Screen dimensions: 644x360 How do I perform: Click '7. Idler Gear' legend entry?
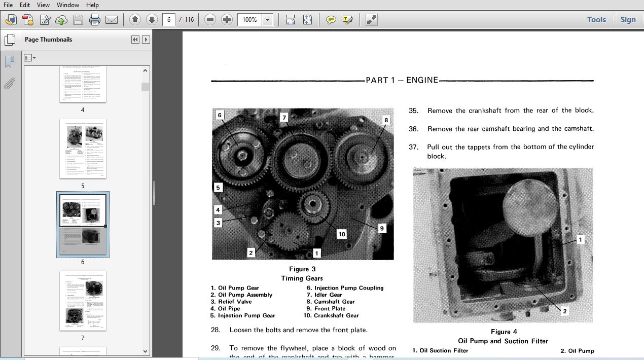(324, 295)
